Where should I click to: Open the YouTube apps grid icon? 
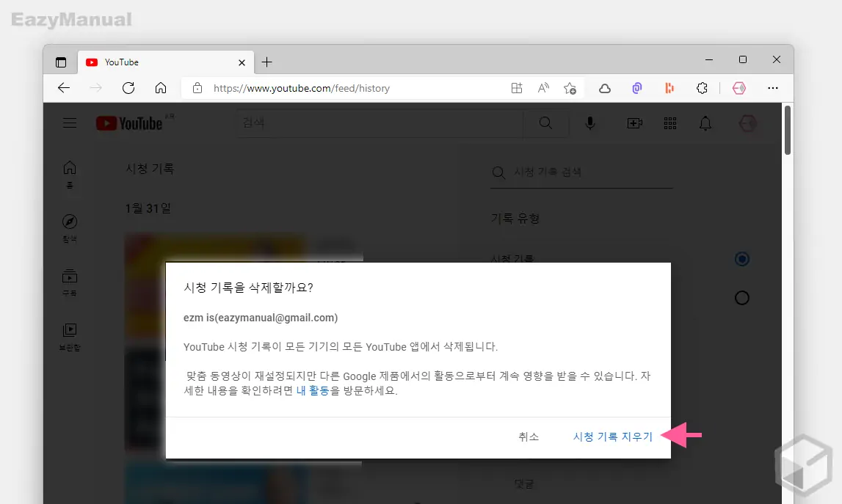pyautogui.click(x=670, y=123)
